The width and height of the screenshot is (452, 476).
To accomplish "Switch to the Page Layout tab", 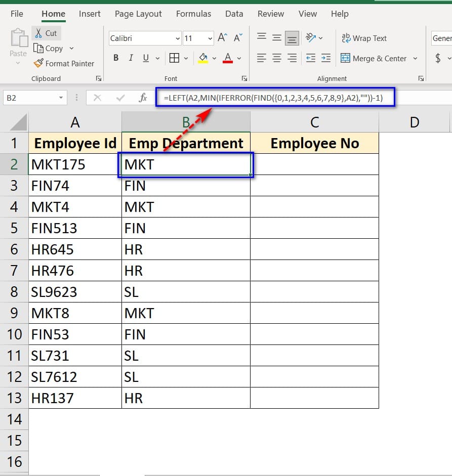I will point(138,14).
